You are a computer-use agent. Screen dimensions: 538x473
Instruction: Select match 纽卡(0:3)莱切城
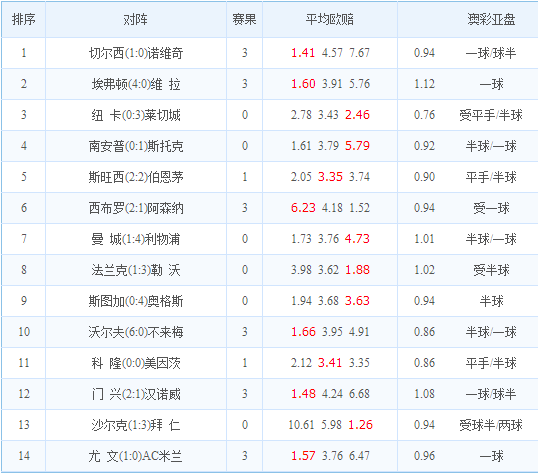pos(136,115)
